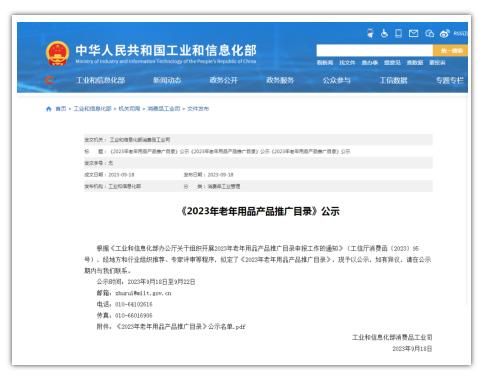This screenshot has width=482, height=381.
Task: Open the Weibo icon in header
Action: [444, 33]
